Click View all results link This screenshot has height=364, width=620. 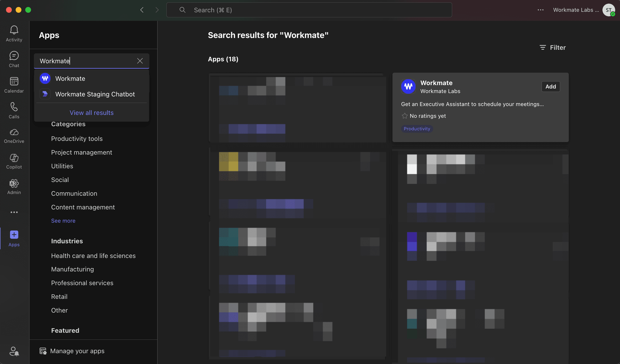[x=92, y=113]
